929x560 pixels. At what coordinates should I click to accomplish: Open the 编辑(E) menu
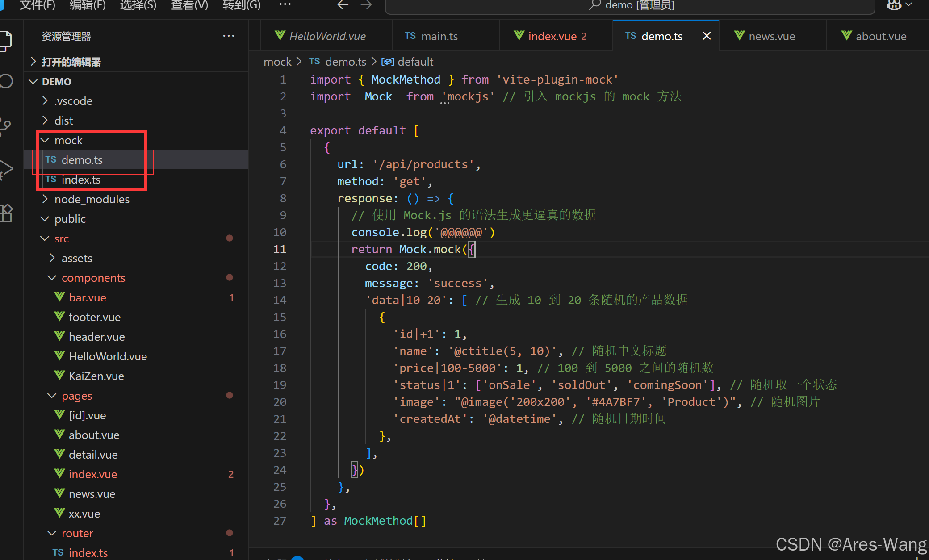click(88, 5)
